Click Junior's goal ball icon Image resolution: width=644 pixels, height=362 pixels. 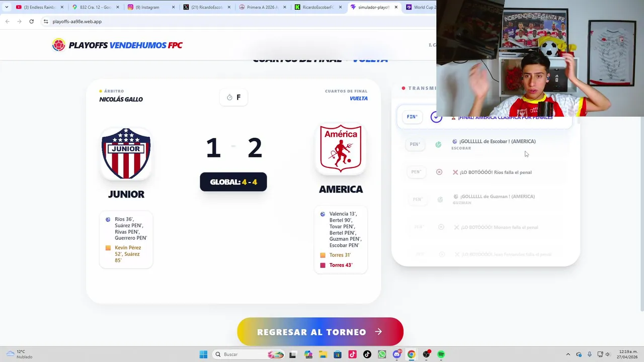108,220
